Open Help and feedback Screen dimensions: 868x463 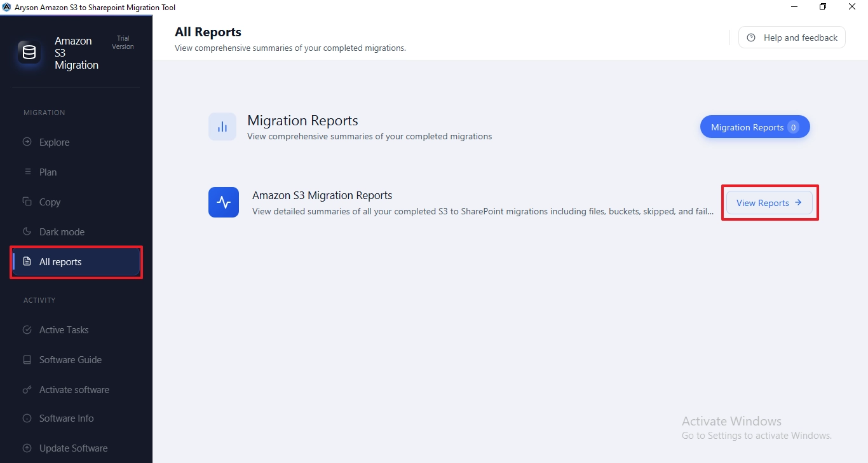[792, 38]
